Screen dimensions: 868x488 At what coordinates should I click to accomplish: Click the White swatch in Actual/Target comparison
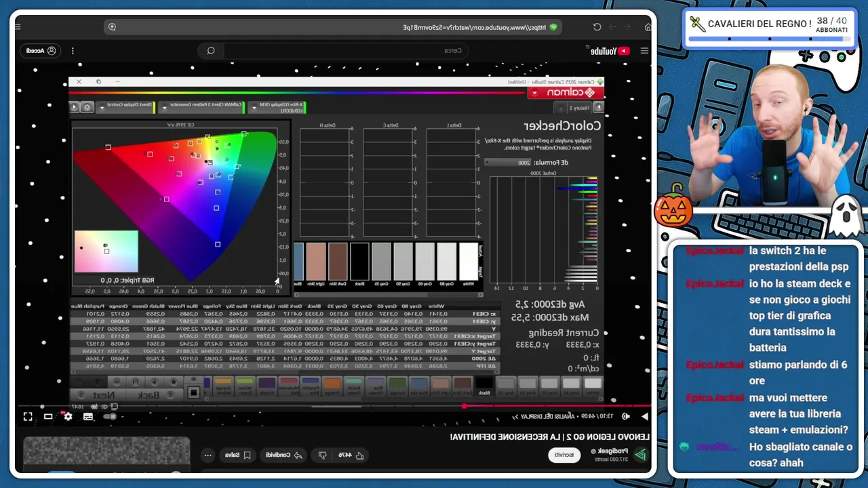(x=469, y=261)
